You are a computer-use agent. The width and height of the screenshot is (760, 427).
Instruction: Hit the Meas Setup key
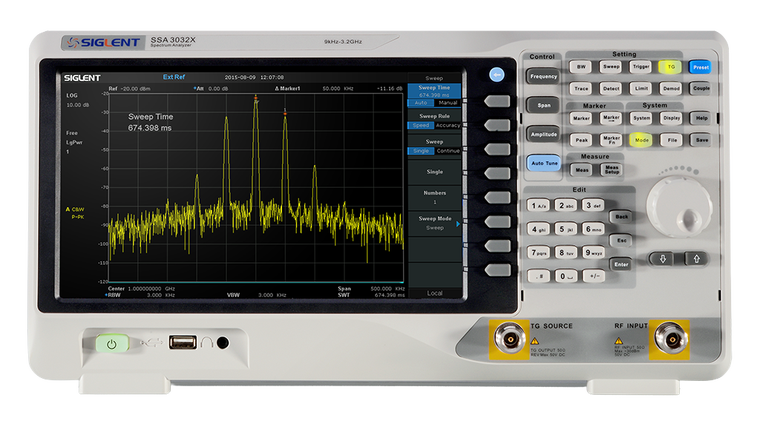pos(611,170)
